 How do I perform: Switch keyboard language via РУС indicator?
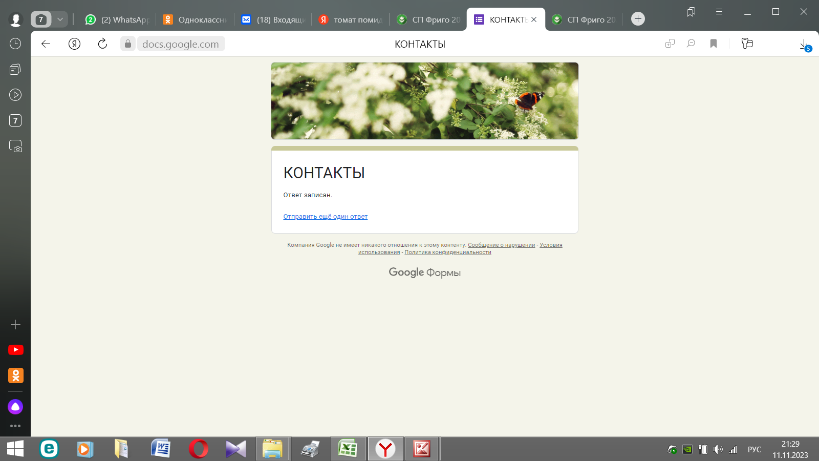[754, 448]
